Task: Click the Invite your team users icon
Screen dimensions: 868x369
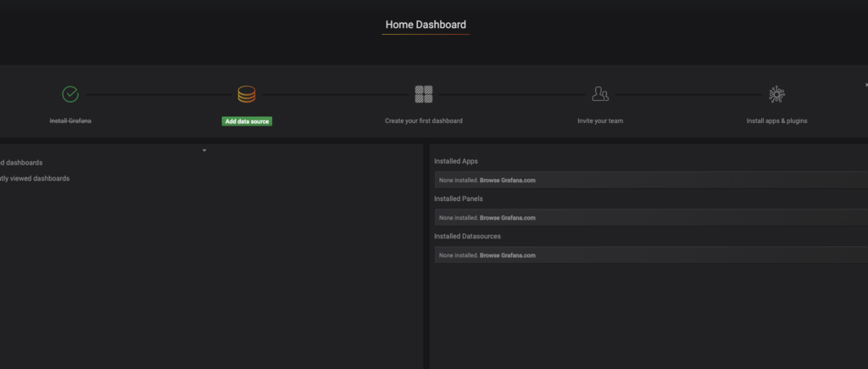Action: (600, 93)
